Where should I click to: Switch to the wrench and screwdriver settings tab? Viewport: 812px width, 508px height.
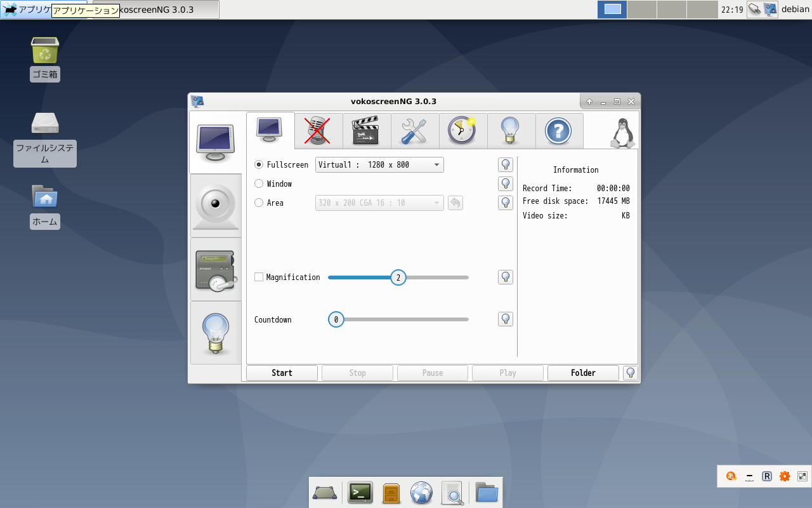(415, 131)
